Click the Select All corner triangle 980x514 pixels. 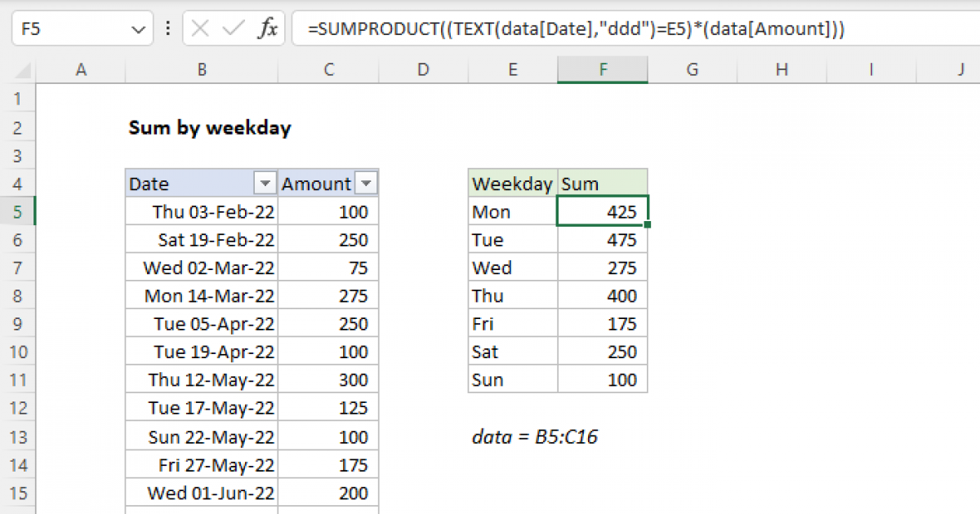pos(18,71)
